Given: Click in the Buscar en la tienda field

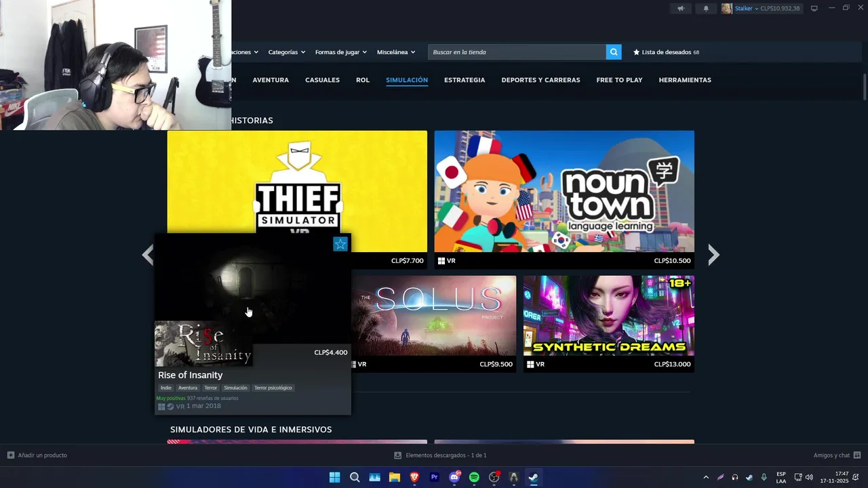Looking at the screenshot, I should (517, 52).
